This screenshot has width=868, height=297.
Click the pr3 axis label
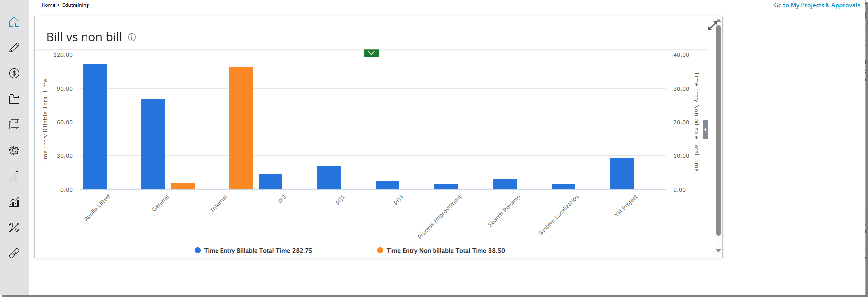point(282,199)
